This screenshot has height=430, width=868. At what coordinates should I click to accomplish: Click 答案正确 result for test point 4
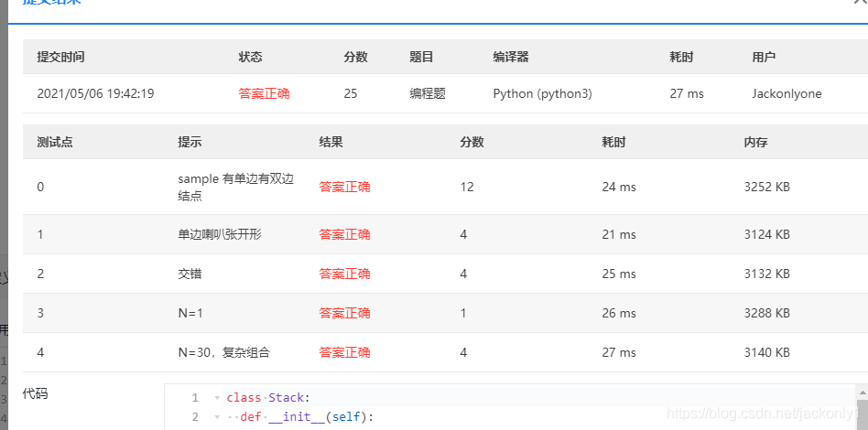click(344, 352)
